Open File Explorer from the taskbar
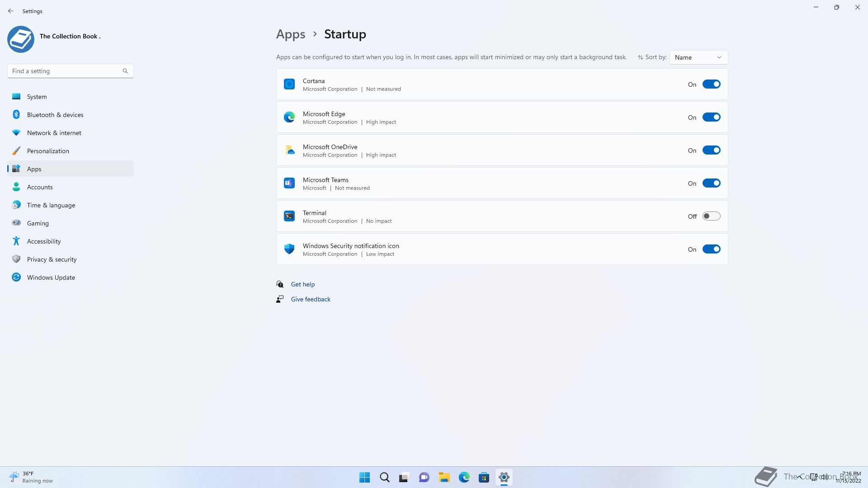 coord(444,477)
